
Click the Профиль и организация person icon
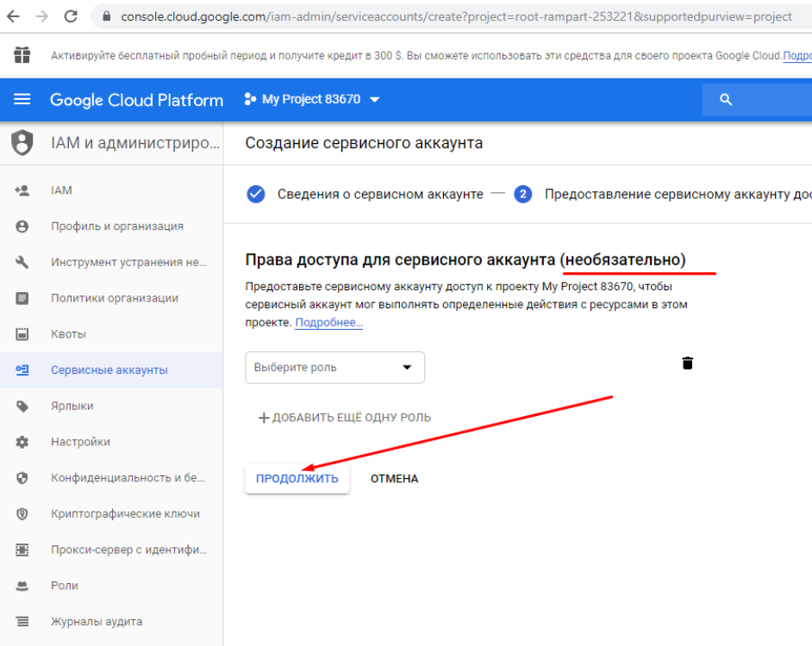(22, 227)
